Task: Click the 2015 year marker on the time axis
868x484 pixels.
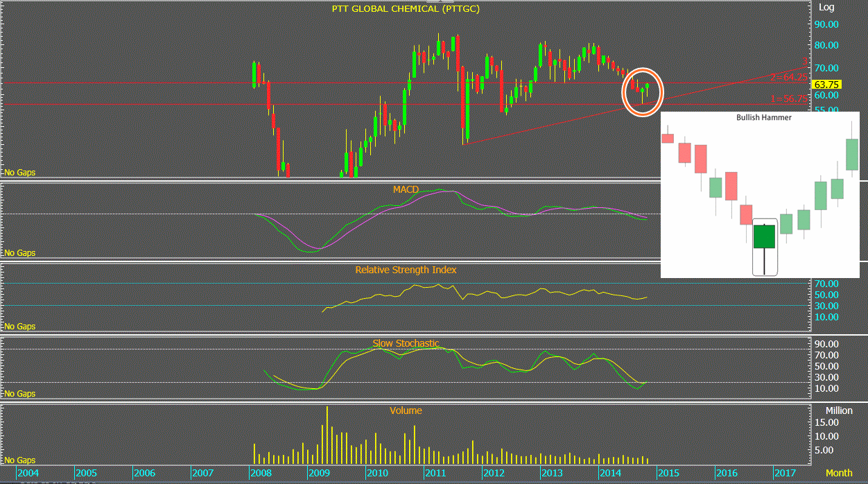Action: [668, 473]
